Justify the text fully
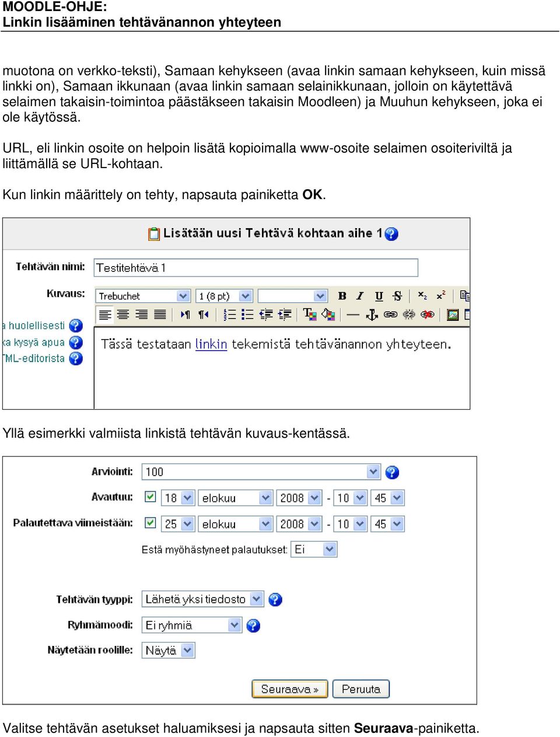The width and height of the screenshot is (560, 737). (160, 315)
